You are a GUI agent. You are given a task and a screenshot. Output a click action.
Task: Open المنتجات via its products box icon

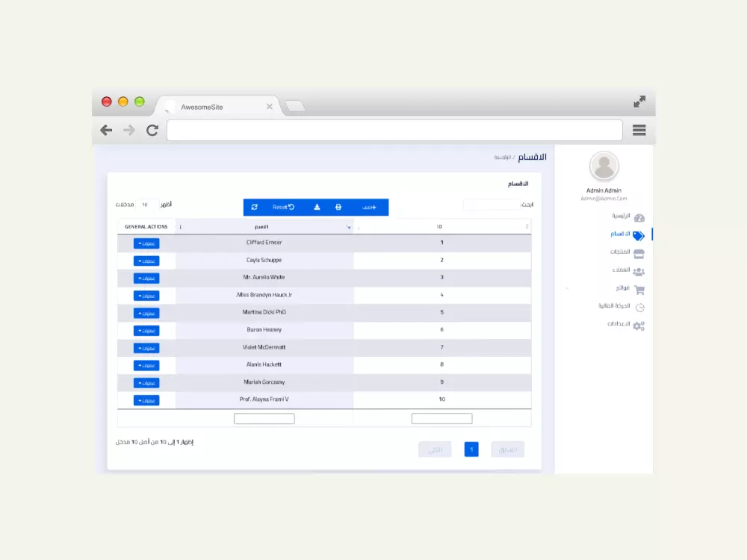[638, 252]
